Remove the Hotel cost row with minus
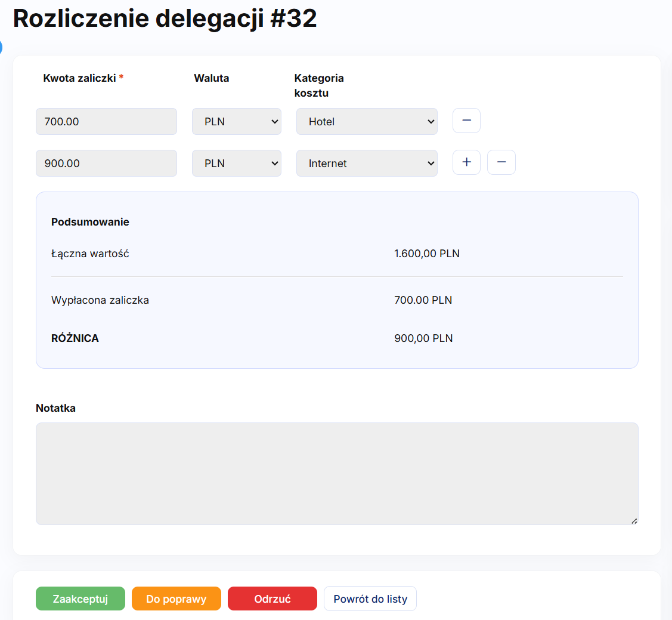 tap(466, 121)
